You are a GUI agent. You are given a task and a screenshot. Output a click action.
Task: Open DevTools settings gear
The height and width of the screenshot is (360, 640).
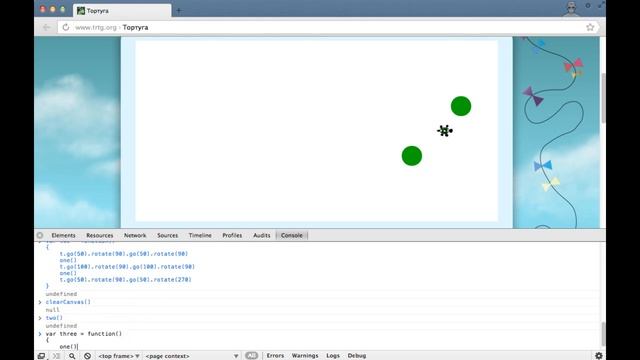pyautogui.click(x=599, y=356)
